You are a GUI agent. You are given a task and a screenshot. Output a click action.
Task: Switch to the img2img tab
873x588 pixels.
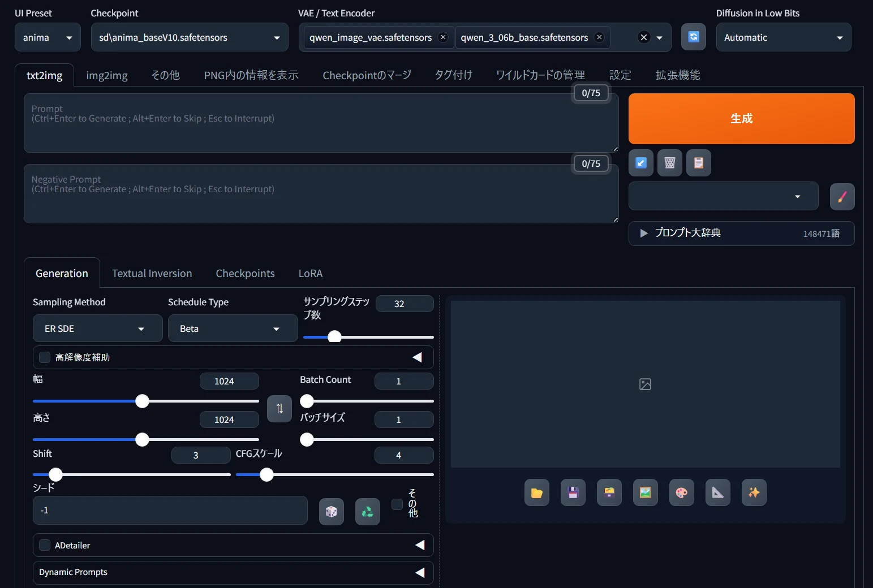tap(107, 75)
